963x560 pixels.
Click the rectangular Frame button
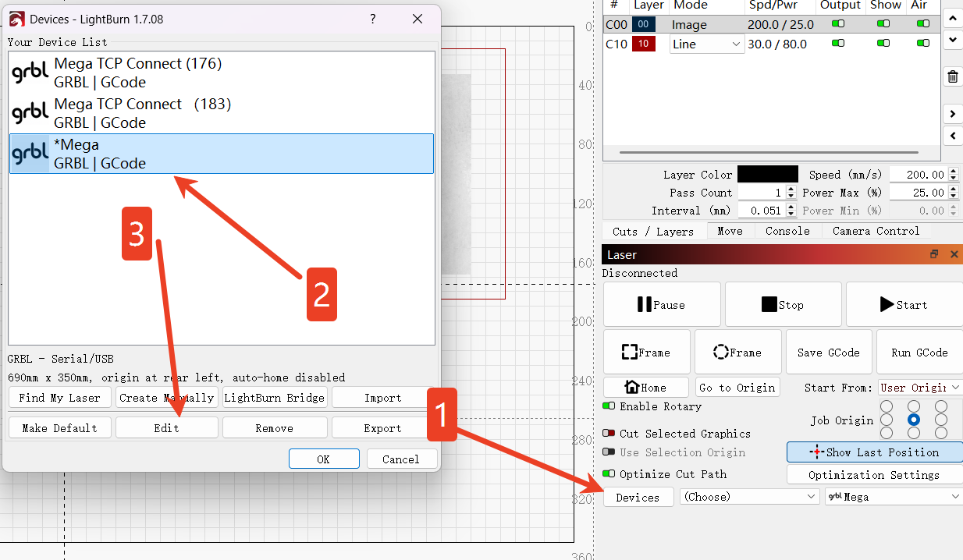pos(645,353)
